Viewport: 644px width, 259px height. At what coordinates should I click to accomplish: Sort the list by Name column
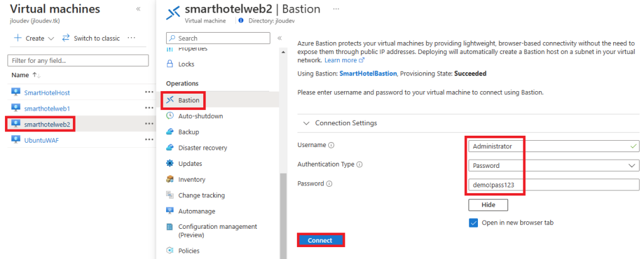tap(26, 75)
